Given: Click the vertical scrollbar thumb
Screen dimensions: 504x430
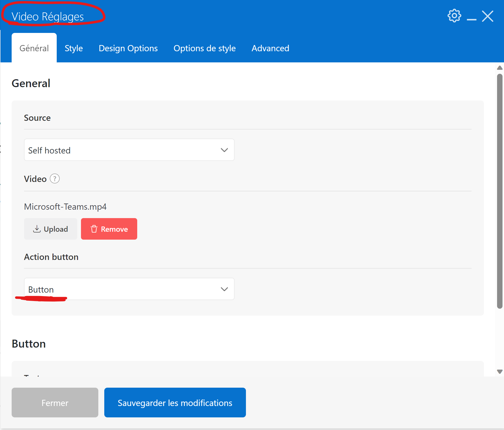Looking at the screenshot, I should (500, 191).
